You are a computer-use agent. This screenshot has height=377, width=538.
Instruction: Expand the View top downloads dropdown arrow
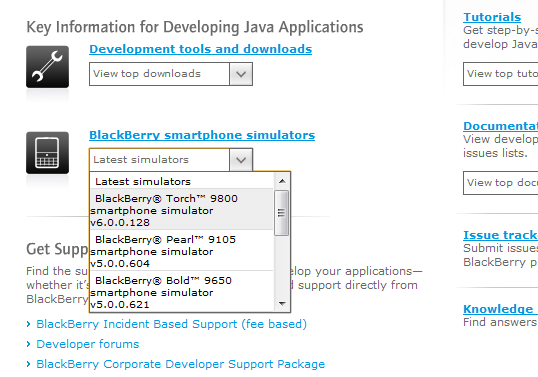pyautogui.click(x=241, y=74)
